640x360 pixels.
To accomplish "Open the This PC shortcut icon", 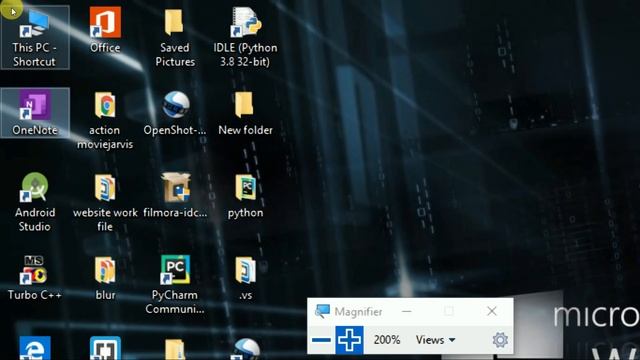I will click(x=35, y=24).
